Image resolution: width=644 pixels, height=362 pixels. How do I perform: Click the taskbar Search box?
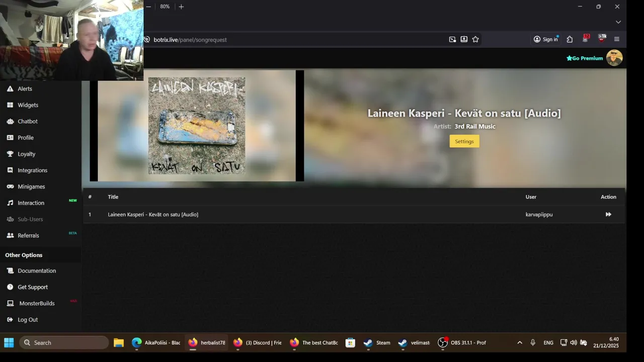[x=64, y=343]
